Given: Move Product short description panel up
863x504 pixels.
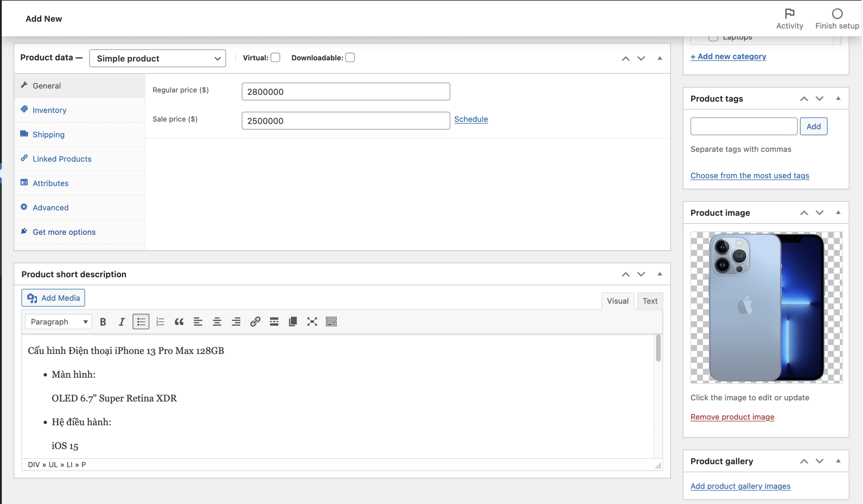Looking at the screenshot, I should [626, 275].
